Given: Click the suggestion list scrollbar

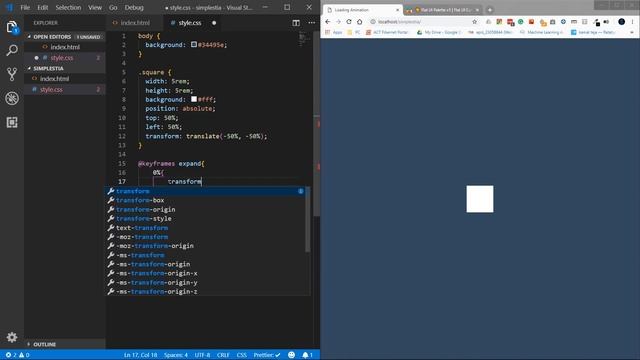Looking at the screenshot, I should coord(308,220).
